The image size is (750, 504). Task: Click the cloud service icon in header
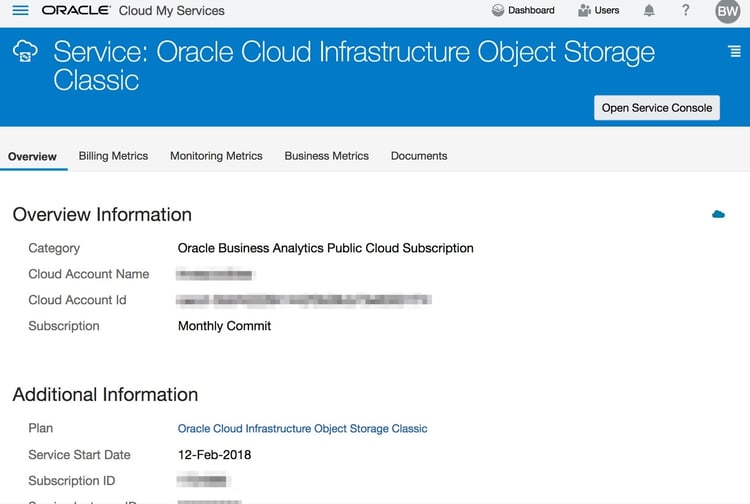[x=25, y=51]
